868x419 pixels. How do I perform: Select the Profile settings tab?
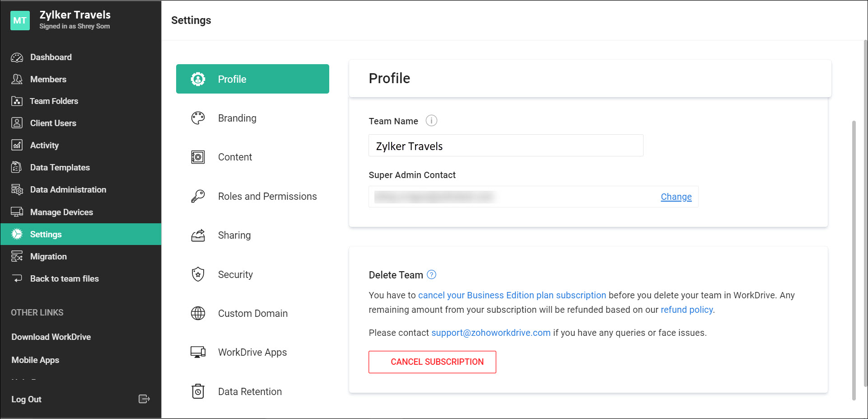pos(252,79)
